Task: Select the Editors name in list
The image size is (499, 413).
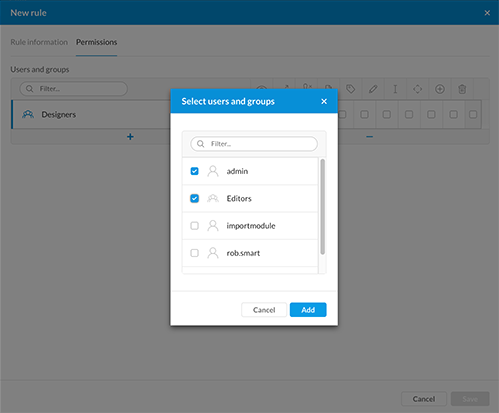Action: tap(239, 199)
